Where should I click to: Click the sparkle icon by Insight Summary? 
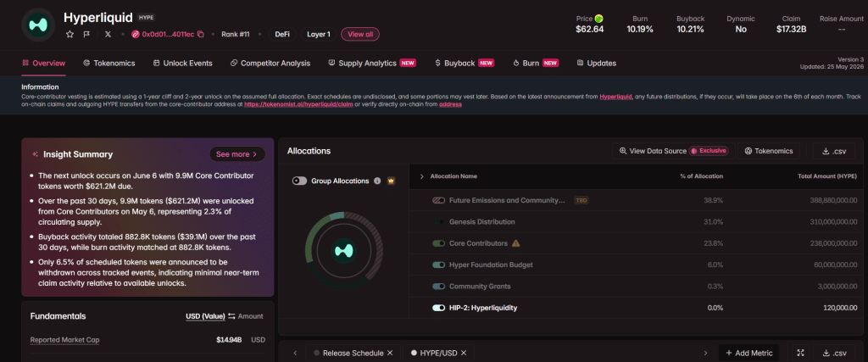[36, 154]
